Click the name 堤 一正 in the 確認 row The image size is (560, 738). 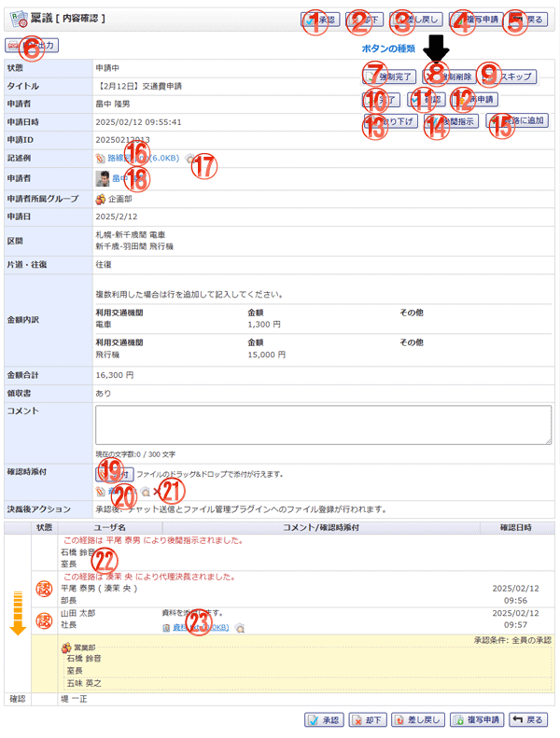(74, 699)
